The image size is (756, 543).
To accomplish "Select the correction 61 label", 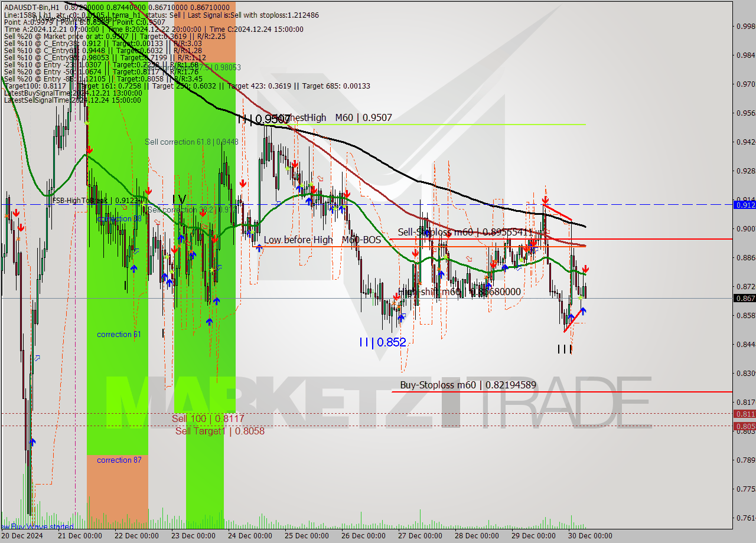I will pos(119,334).
